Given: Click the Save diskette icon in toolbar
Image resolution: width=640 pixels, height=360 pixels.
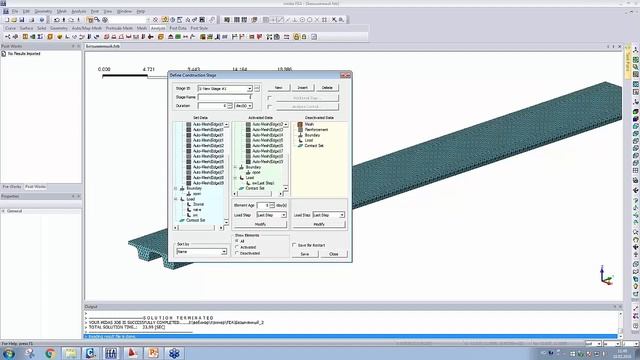Looking at the screenshot, I should tap(22, 20).
